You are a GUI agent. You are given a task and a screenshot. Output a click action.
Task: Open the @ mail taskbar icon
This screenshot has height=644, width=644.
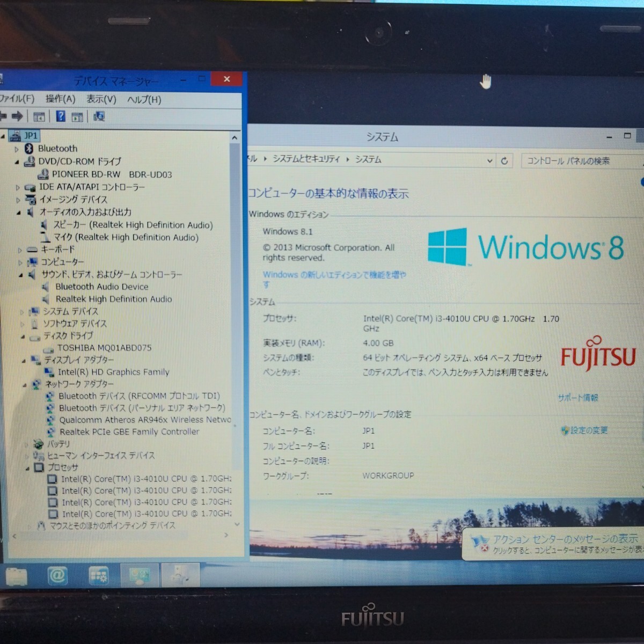[x=57, y=576]
